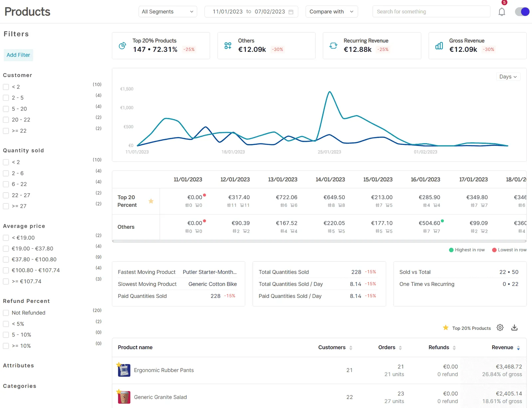Check Customer '< 2' filter

pyautogui.click(x=6, y=87)
